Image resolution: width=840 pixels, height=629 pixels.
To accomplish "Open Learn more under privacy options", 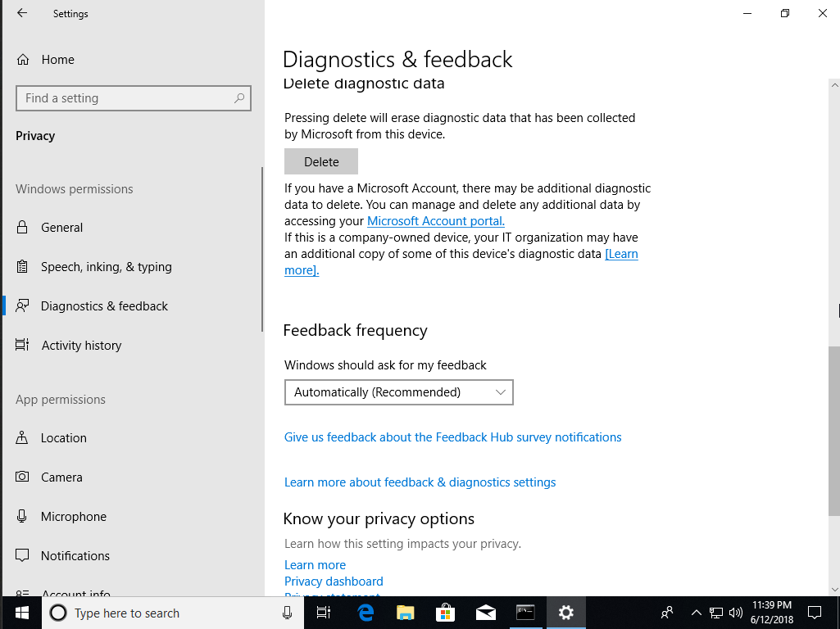I will point(315,565).
